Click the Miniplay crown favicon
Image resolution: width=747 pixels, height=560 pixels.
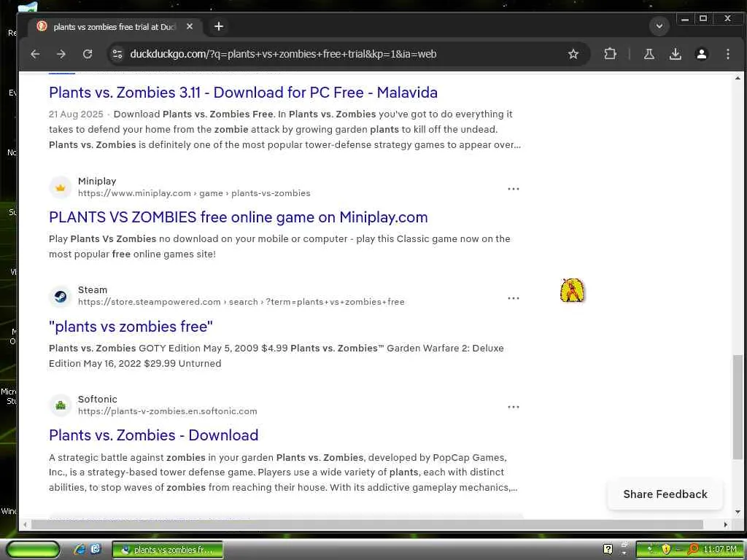coord(61,187)
